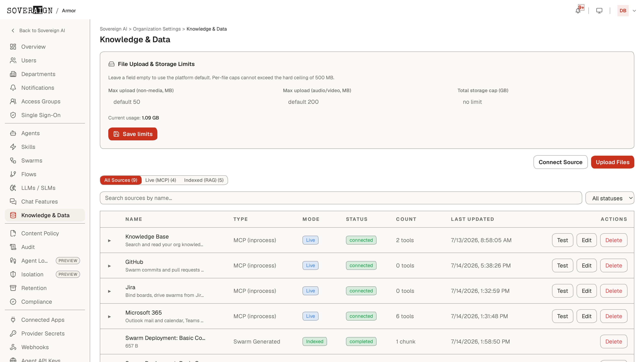
Task: Edit the Knowledge Base source
Action: pyautogui.click(x=586, y=240)
